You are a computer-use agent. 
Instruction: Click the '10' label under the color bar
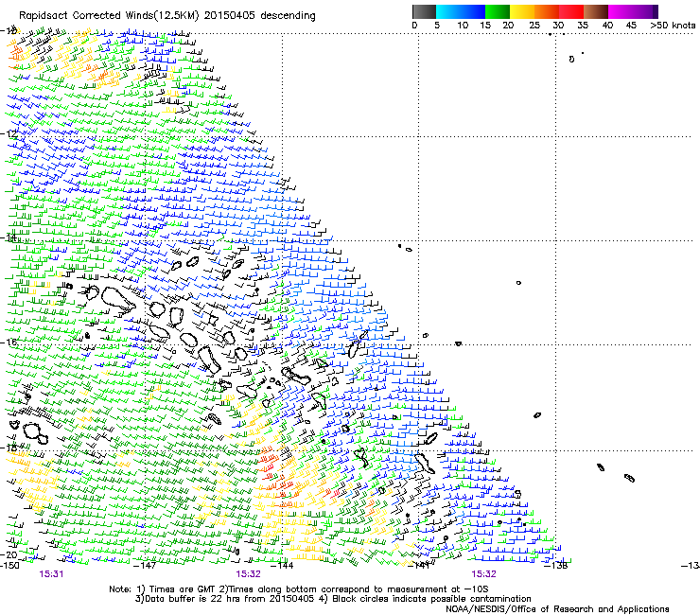point(463,26)
